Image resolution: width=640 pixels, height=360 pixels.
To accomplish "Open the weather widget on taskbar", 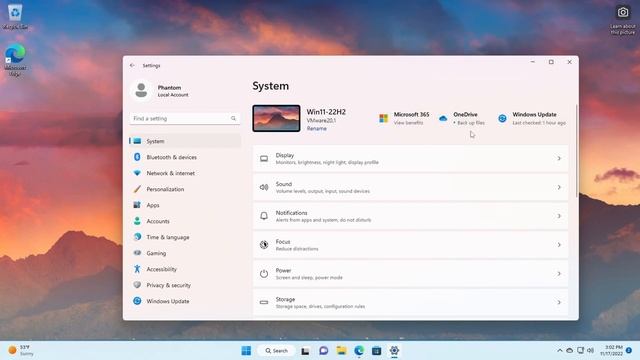I will coord(20,350).
